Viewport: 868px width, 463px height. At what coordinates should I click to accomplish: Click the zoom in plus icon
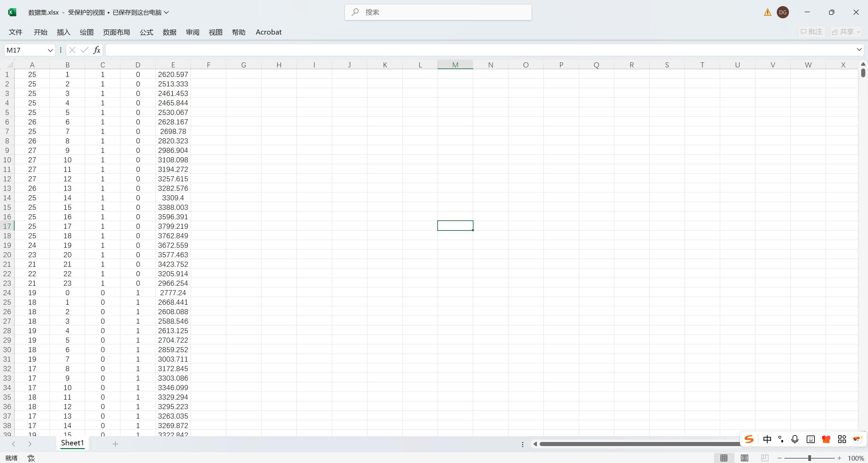tap(839, 458)
